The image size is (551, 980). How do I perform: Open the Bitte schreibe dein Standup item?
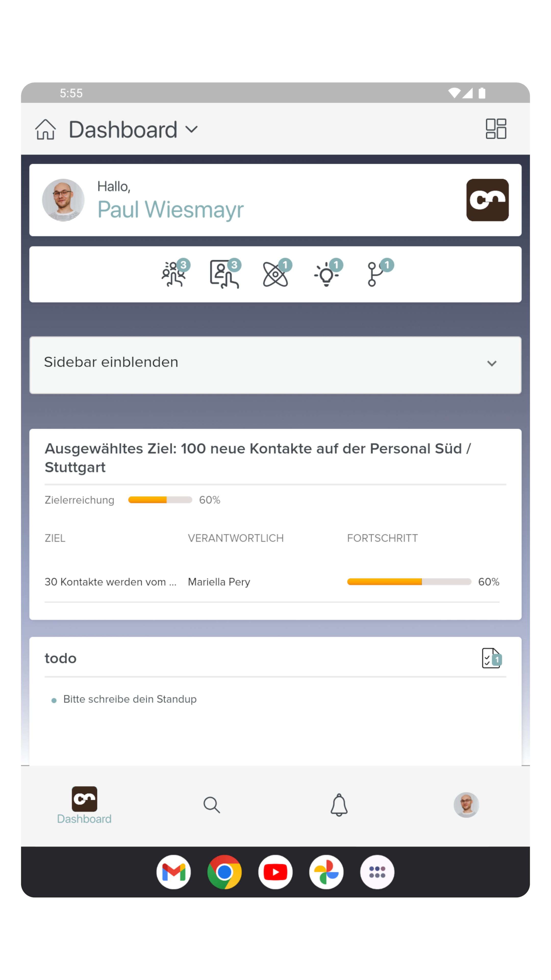pyautogui.click(x=130, y=699)
